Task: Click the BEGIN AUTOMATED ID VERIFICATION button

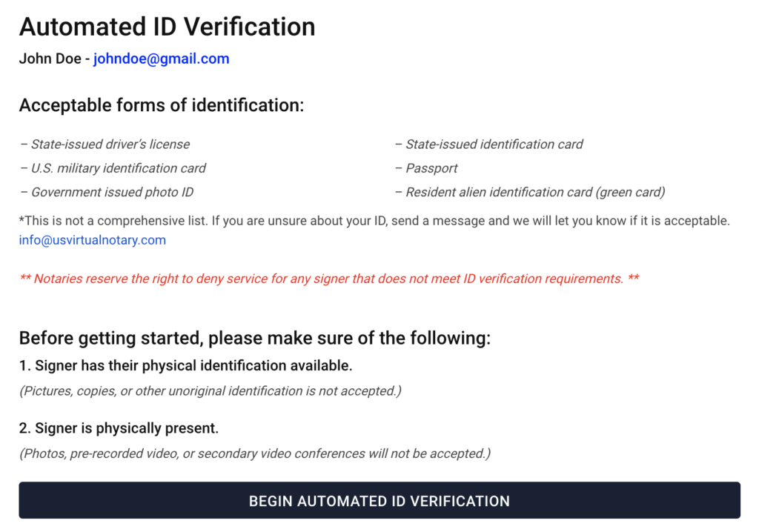Action: (x=379, y=501)
